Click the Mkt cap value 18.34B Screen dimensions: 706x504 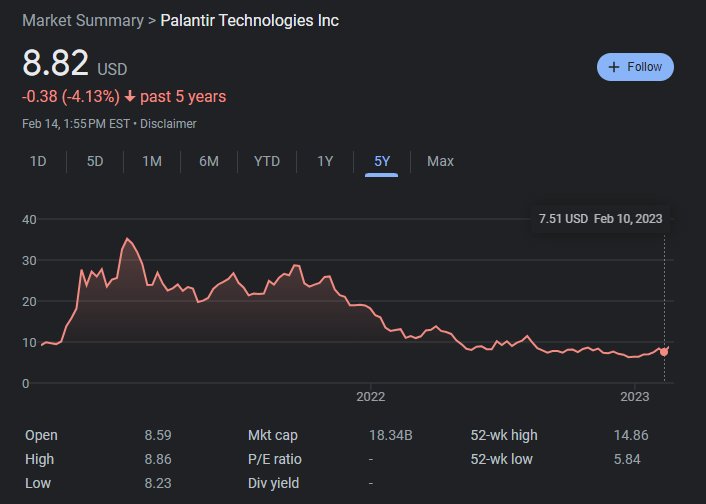click(391, 436)
